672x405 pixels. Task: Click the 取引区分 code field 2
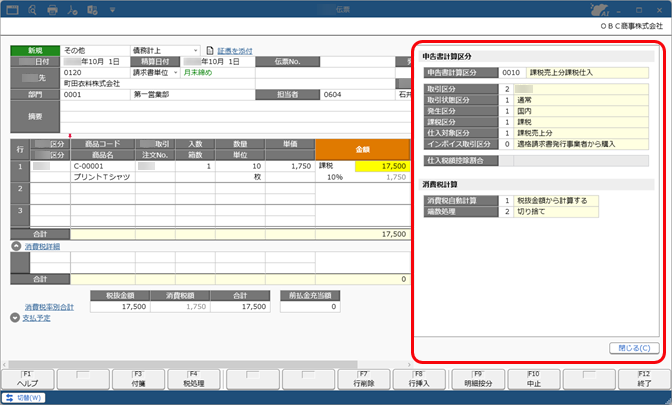(x=507, y=89)
